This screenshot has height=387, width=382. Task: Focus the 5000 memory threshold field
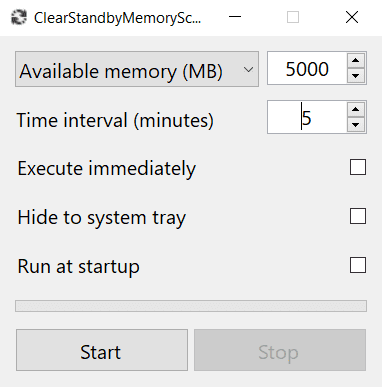tap(307, 68)
